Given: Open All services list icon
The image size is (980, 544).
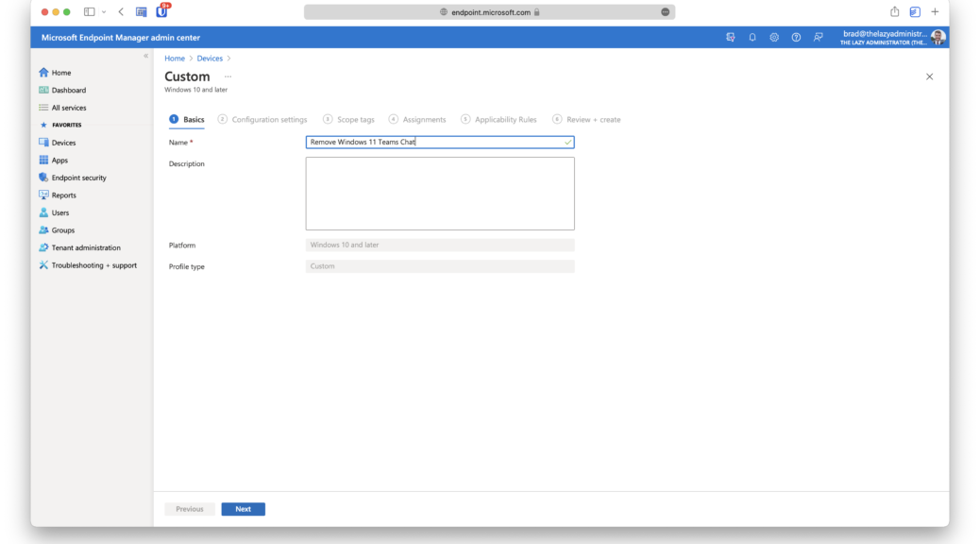Looking at the screenshot, I should pyautogui.click(x=43, y=108).
